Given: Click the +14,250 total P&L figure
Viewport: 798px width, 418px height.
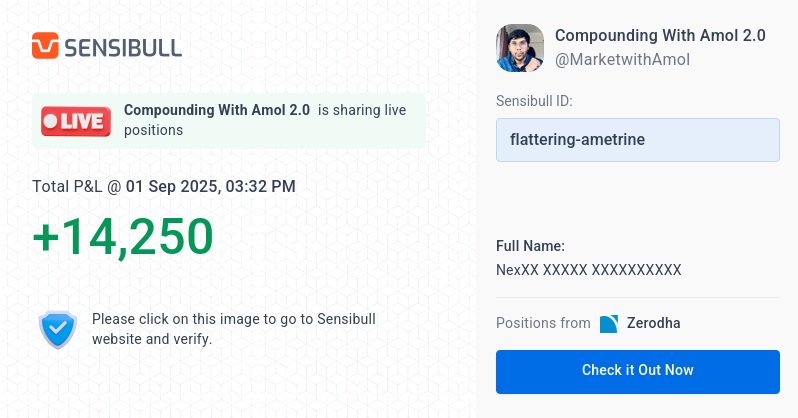Looking at the screenshot, I should tap(123, 236).
